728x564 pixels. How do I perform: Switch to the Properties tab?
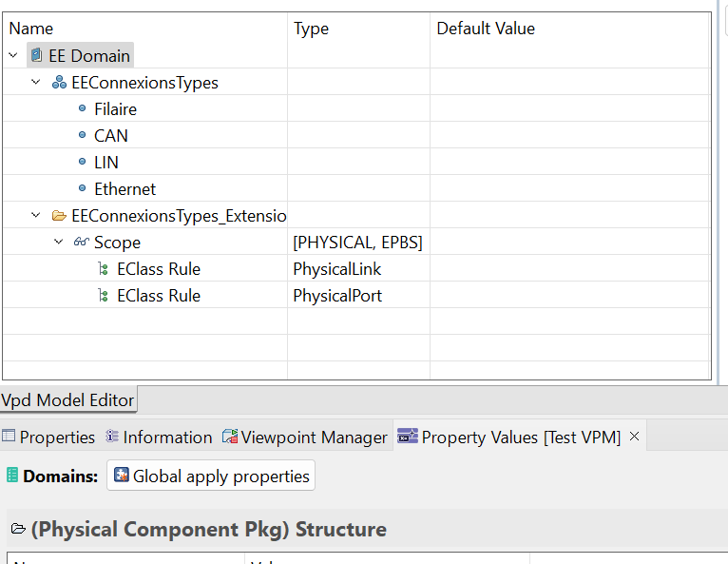pyautogui.click(x=48, y=438)
